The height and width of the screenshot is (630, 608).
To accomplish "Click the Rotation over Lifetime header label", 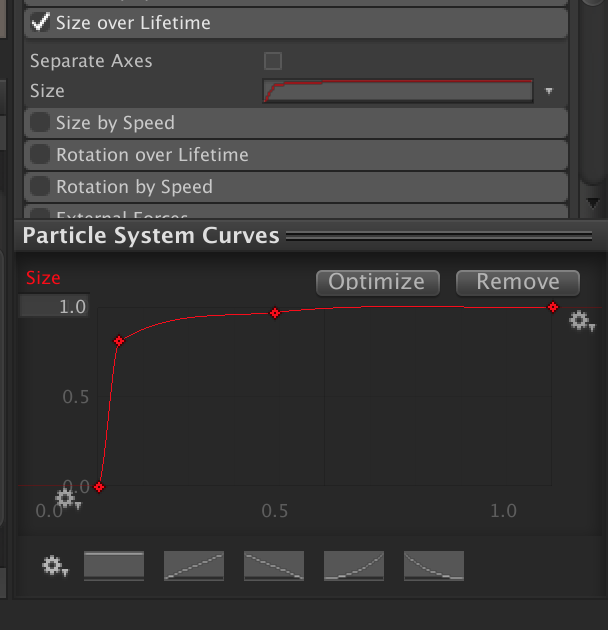I will pyautogui.click(x=152, y=155).
